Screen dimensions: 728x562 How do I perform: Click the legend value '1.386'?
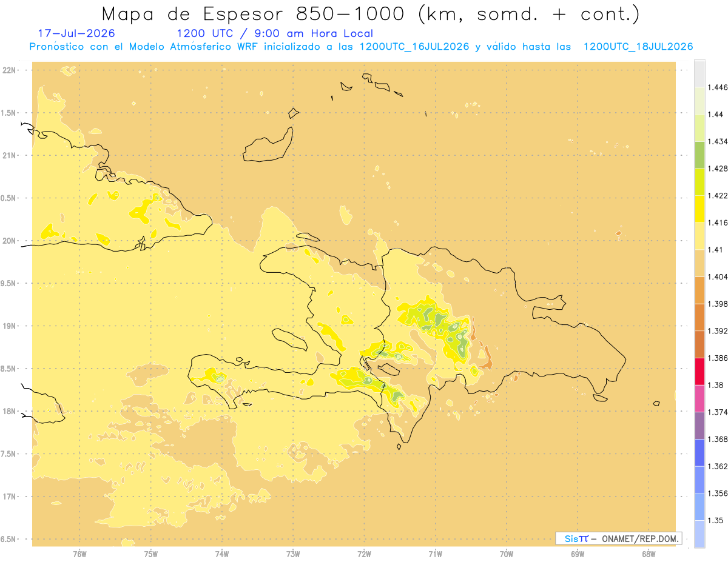click(x=719, y=358)
